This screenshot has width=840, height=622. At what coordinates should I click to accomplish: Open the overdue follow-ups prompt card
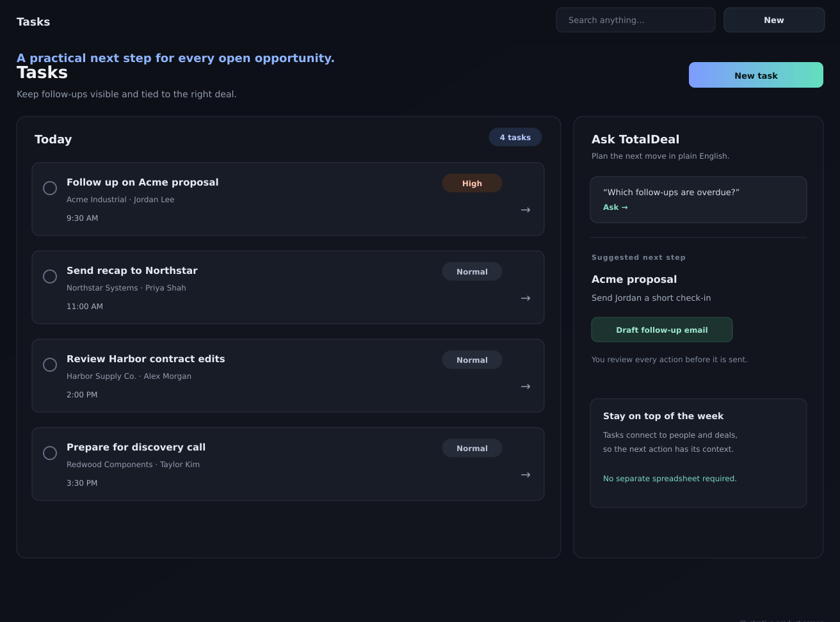tap(699, 200)
